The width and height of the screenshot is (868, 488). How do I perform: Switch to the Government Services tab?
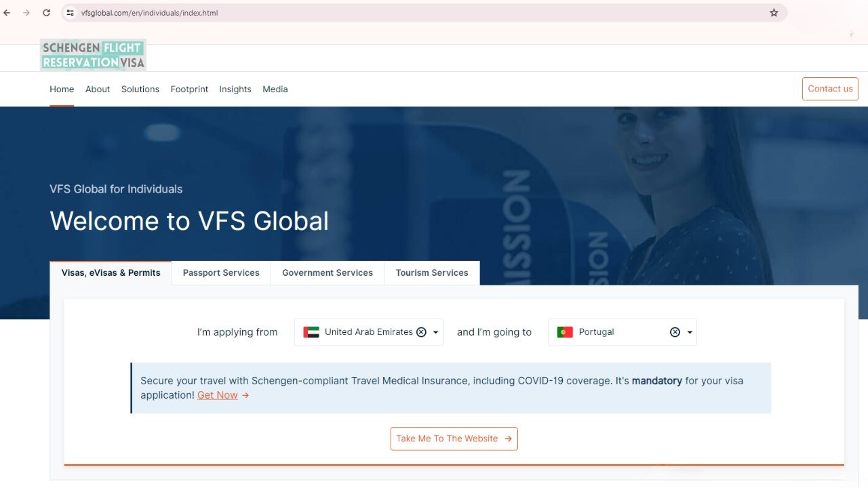[328, 272]
